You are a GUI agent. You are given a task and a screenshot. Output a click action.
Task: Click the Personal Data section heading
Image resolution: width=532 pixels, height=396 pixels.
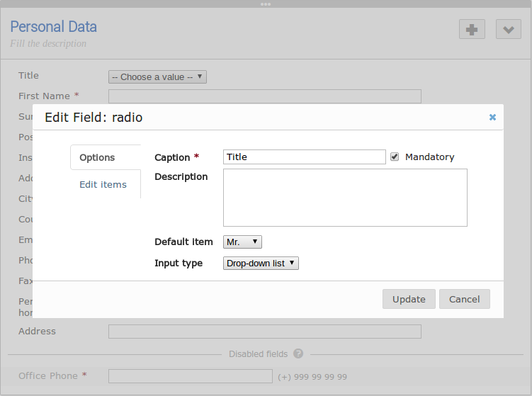54,27
